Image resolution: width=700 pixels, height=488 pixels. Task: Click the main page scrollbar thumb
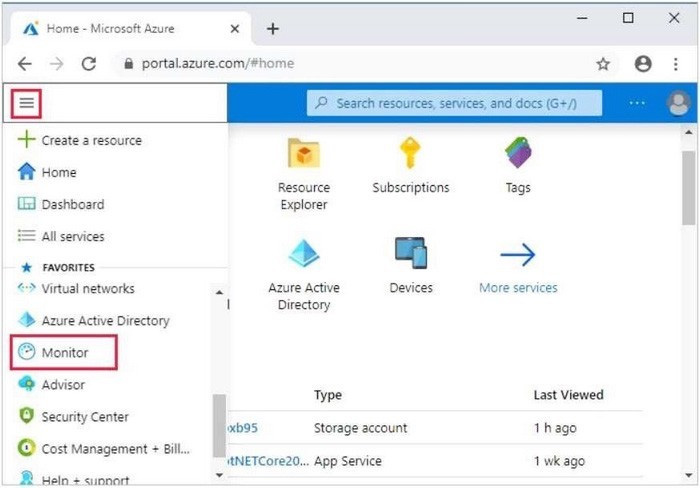(x=688, y=188)
